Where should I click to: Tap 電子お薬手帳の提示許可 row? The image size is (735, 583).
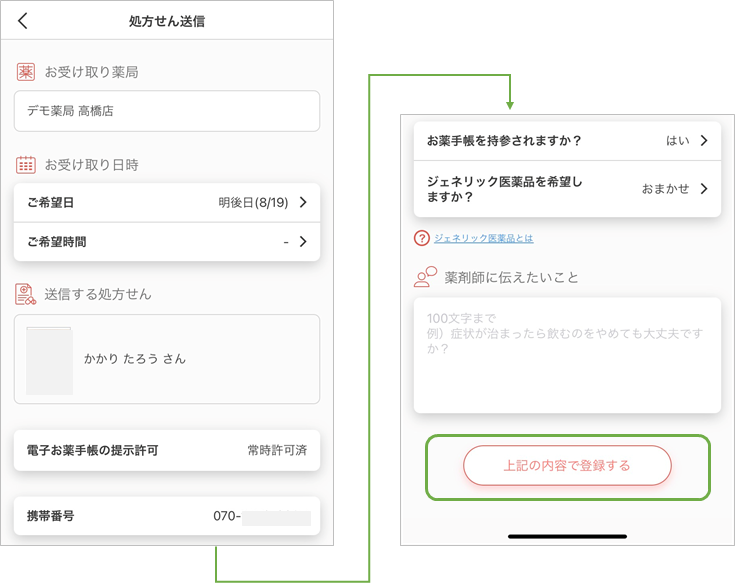click(x=167, y=451)
